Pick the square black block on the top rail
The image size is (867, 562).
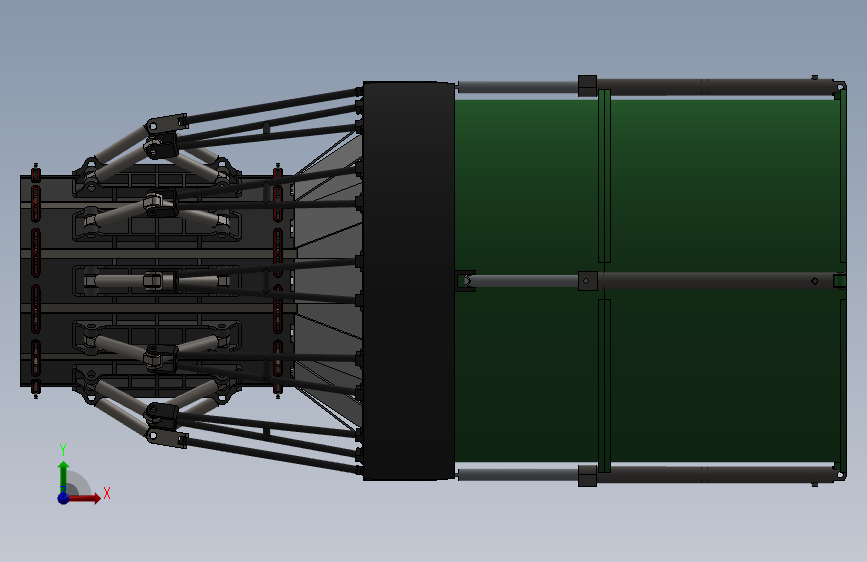click(587, 86)
